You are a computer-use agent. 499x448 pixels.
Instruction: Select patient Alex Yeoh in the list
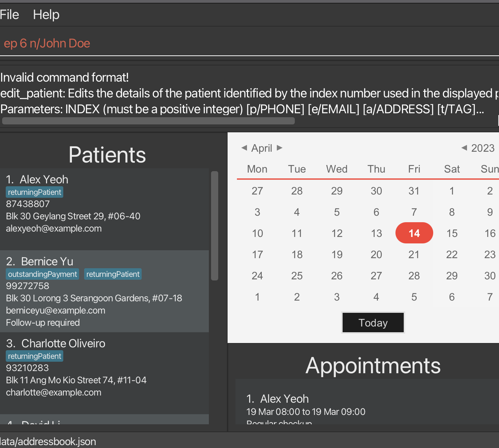[x=104, y=209]
